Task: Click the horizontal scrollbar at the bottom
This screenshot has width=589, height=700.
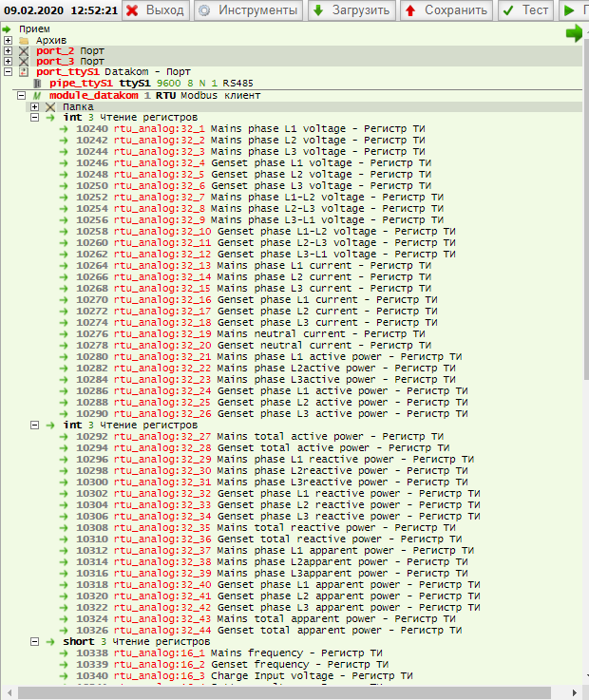Action: pyautogui.click(x=285, y=692)
